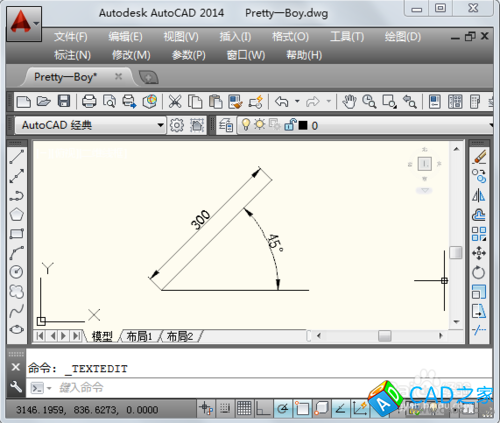Open the Properties palette icon
500x423 pixels.
tap(435, 101)
